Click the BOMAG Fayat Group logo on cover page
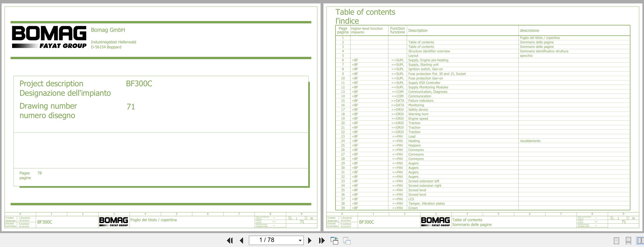 (x=49, y=37)
